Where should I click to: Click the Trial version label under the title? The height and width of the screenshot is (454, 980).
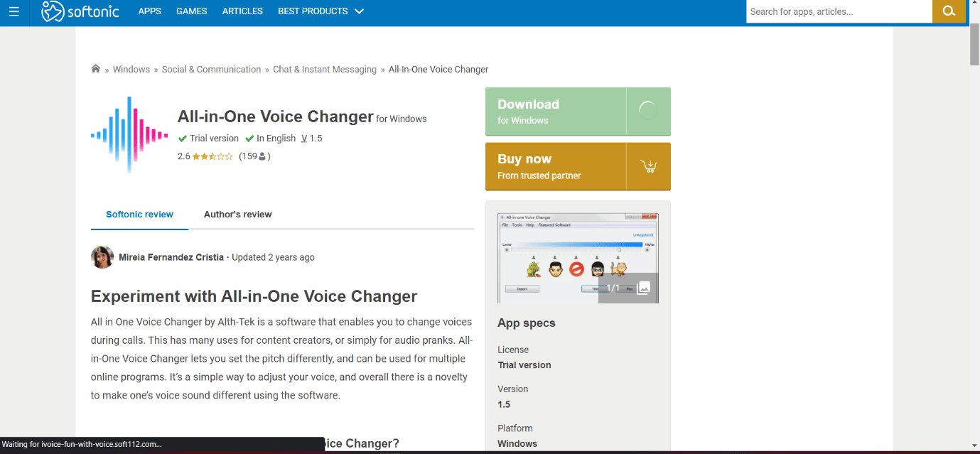pyautogui.click(x=208, y=139)
